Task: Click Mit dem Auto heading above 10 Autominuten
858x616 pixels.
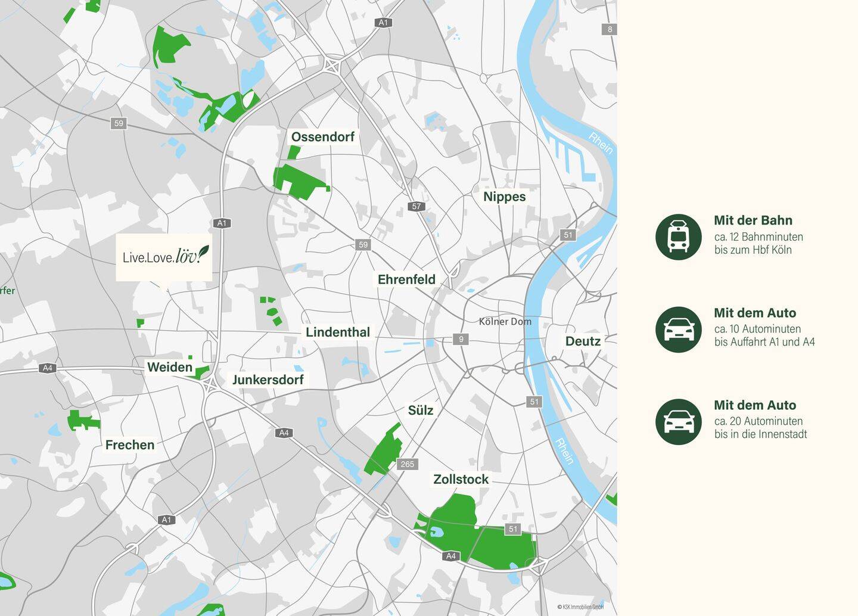Action: pos(755,313)
